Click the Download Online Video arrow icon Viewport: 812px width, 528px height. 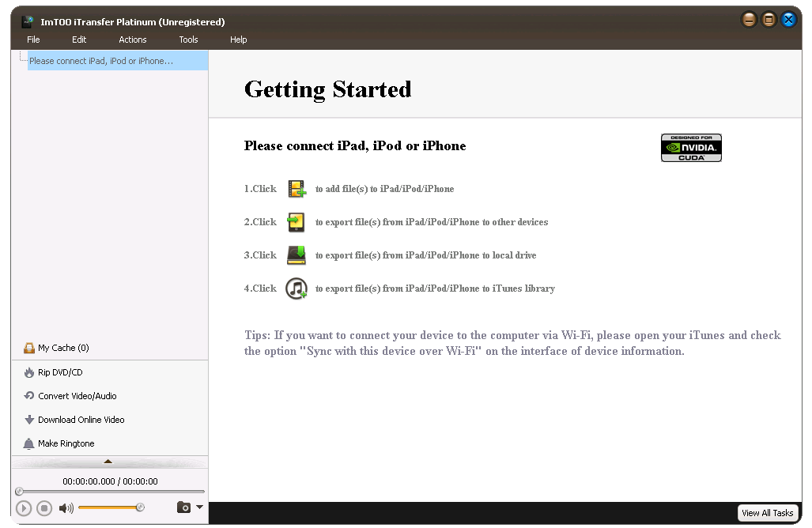point(29,420)
